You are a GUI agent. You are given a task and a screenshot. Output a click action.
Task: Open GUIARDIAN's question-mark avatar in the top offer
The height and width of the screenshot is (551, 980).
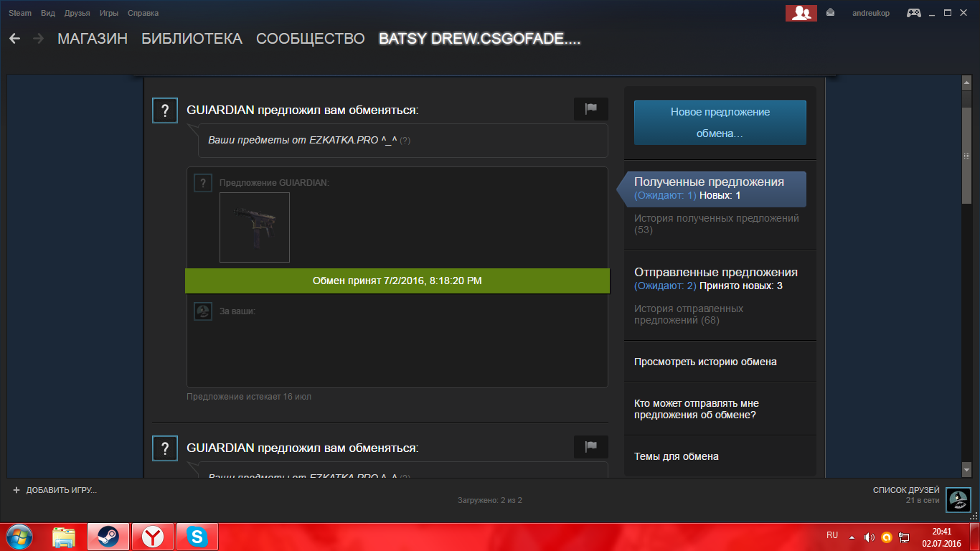pyautogui.click(x=165, y=110)
